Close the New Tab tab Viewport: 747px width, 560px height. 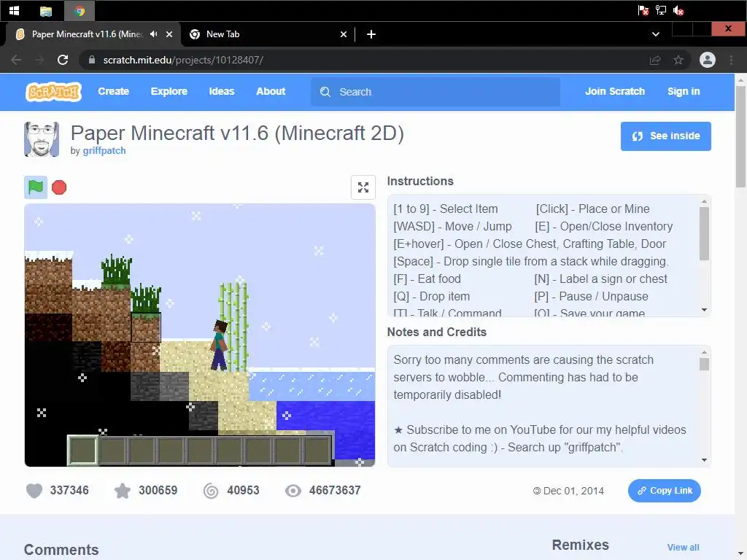tap(344, 34)
